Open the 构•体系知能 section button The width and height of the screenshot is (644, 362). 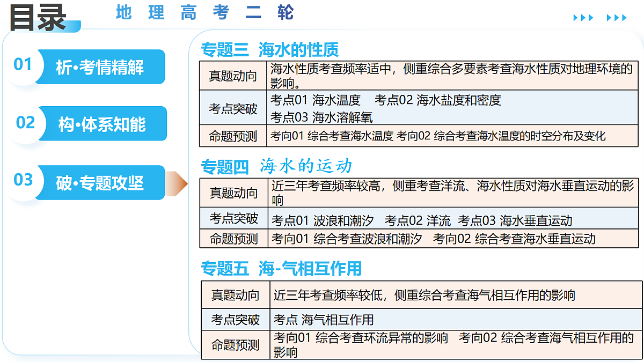pyautogui.click(x=102, y=124)
